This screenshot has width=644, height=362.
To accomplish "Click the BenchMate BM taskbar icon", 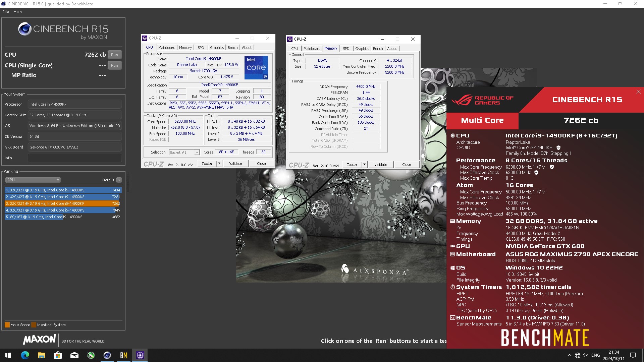I will [x=123, y=355].
